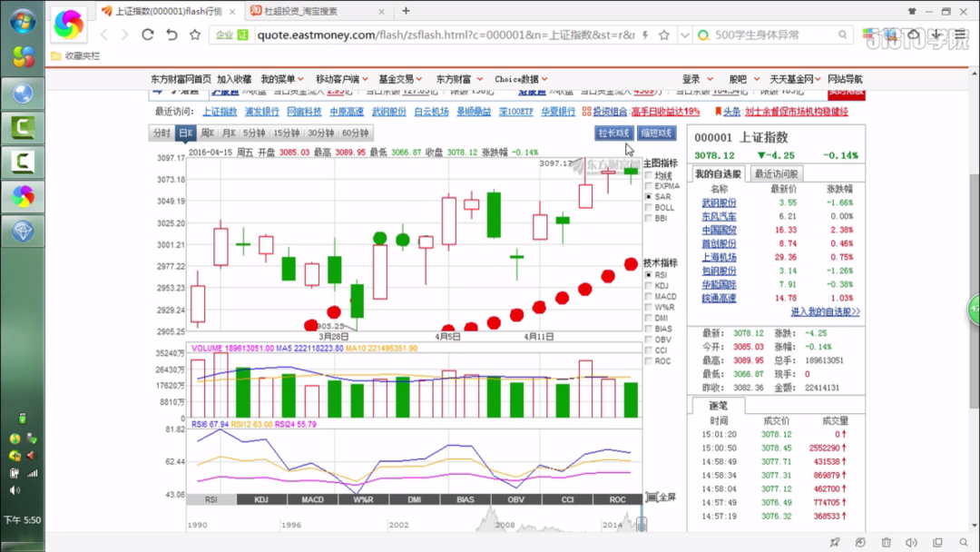Enable the BBI main chart indicator
This screenshot has height=552, width=980.
(649, 218)
